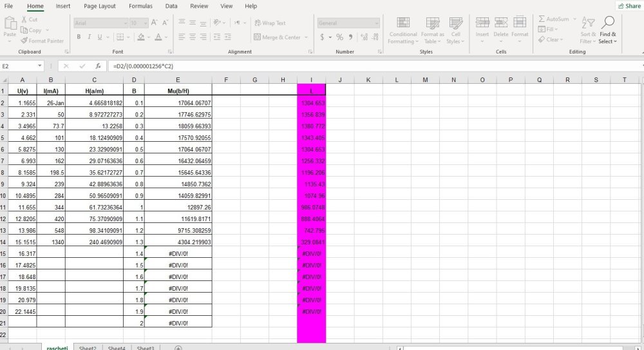The height and width of the screenshot is (350, 644).
Task: Click the Select All corner triangle
Action: tap(4, 80)
